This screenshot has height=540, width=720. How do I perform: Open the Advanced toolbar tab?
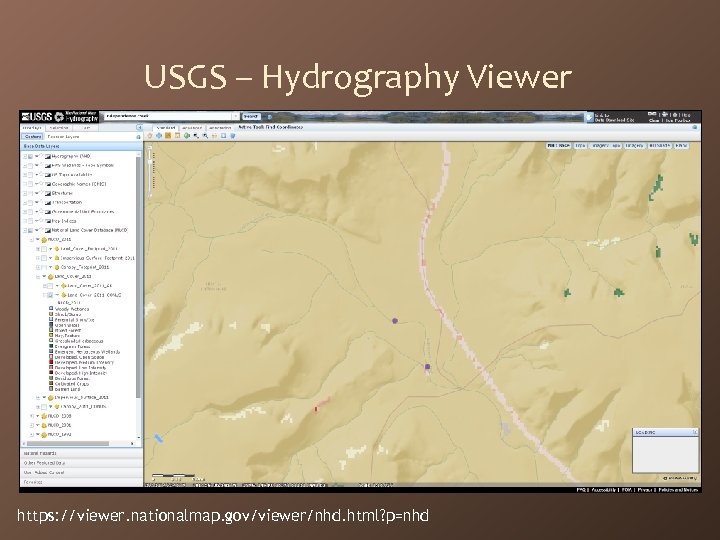coord(191,128)
